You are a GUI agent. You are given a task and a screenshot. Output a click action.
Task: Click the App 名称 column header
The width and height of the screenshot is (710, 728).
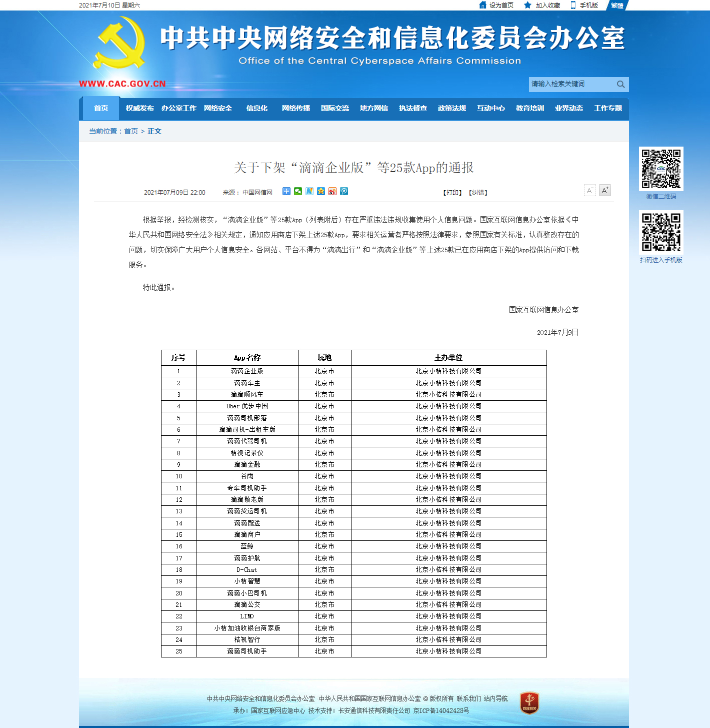click(247, 358)
